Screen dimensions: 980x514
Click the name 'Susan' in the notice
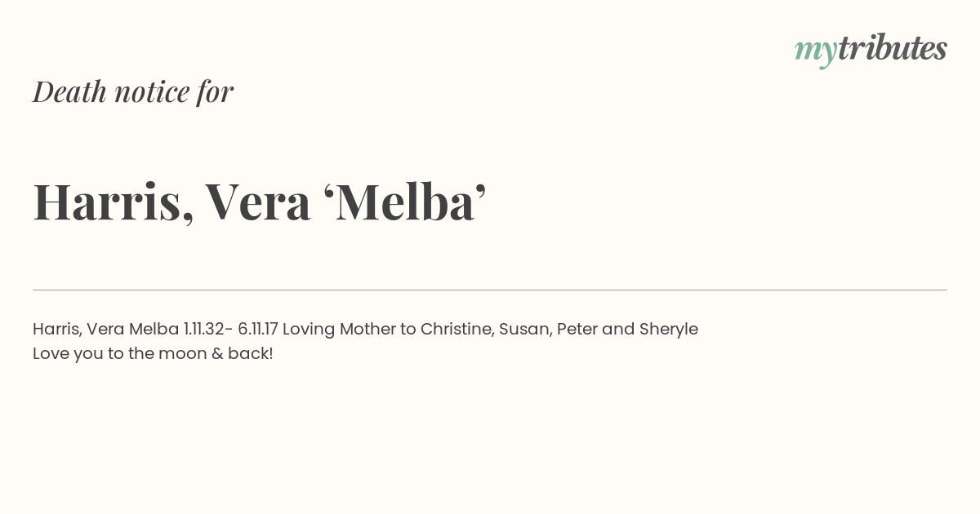[524, 329]
